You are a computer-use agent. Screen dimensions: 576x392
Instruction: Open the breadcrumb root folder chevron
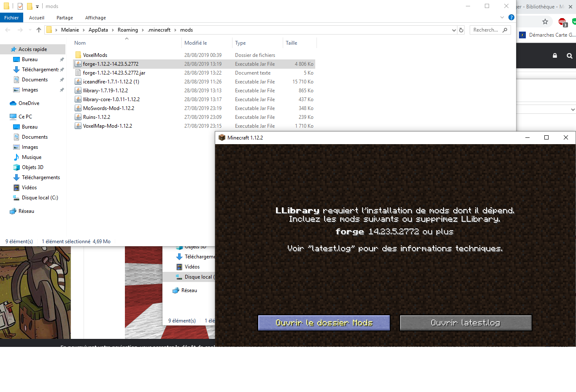56,30
